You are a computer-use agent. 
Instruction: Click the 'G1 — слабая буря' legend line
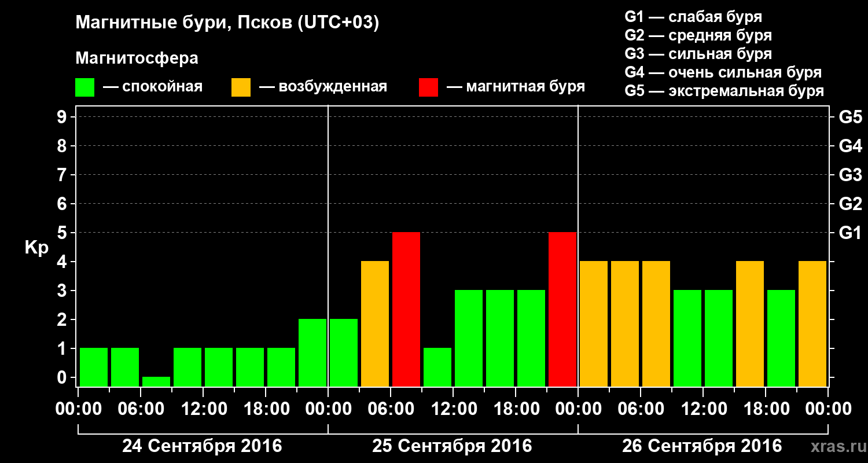693,16
